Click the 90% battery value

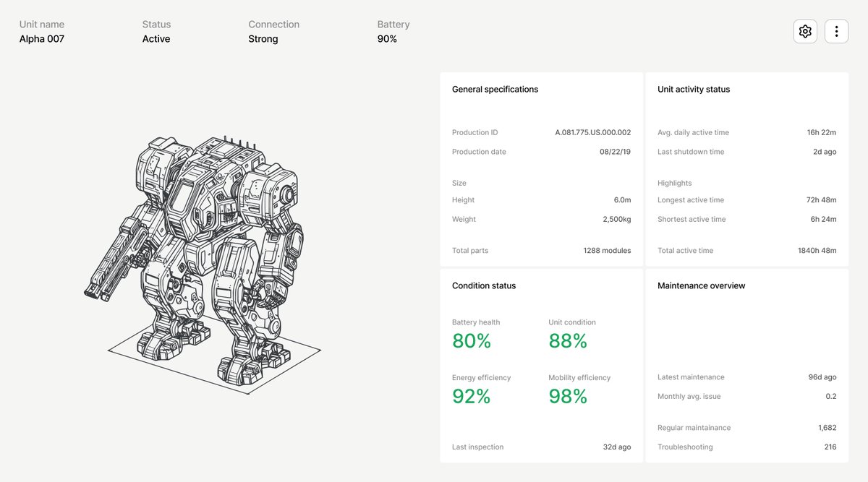coord(387,39)
